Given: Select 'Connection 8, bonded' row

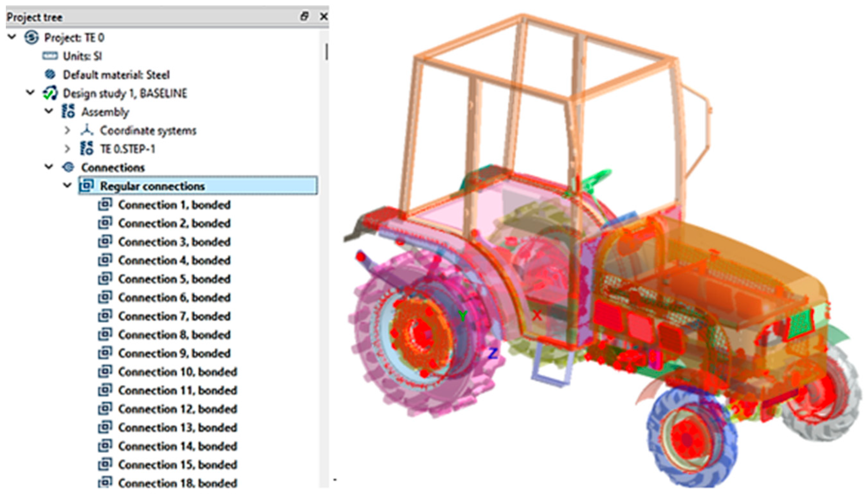Looking at the screenshot, I should click(174, 334).
